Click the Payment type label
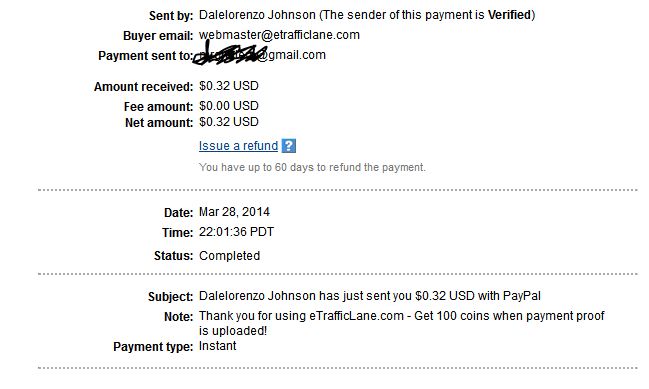 tap(153, 347)
